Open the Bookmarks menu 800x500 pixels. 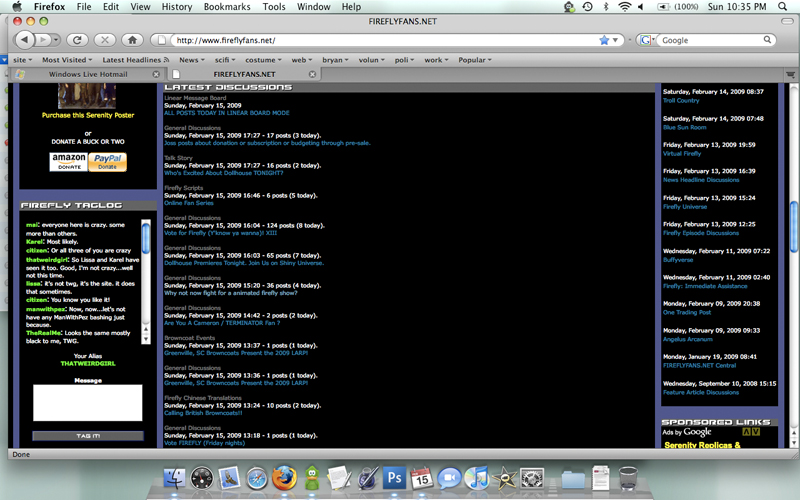227,7
